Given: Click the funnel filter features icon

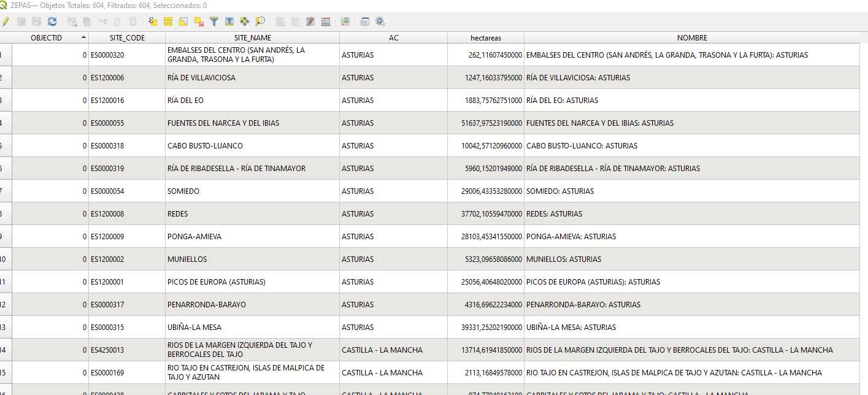Looking at the screenshot, I should point(214,21).
